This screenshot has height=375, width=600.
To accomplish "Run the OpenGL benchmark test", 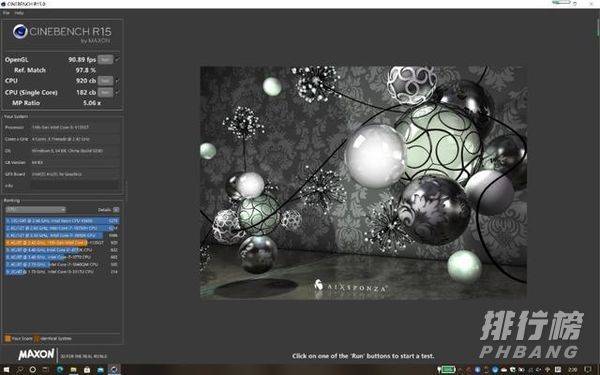I will coord(105,59).
